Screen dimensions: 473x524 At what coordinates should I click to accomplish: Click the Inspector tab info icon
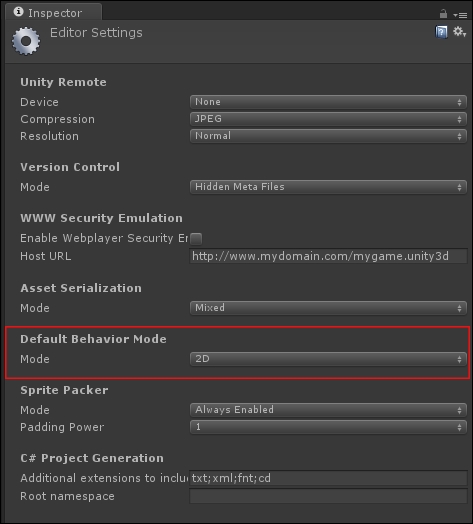[18, 12]
